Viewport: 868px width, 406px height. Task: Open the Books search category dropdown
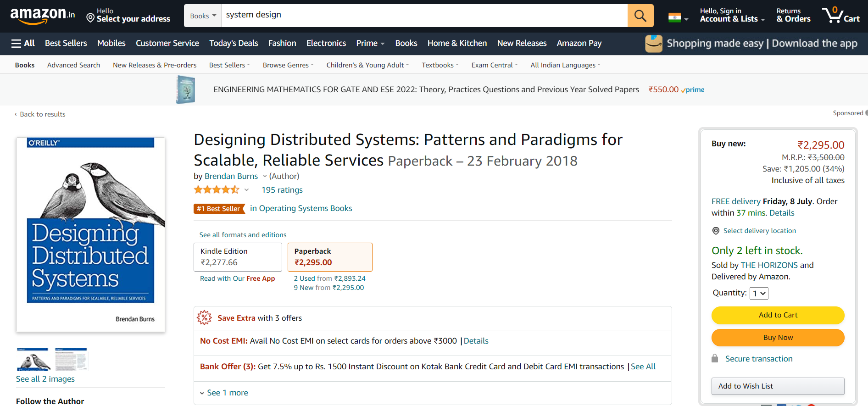pyautogui.click(x=203, y=16)
